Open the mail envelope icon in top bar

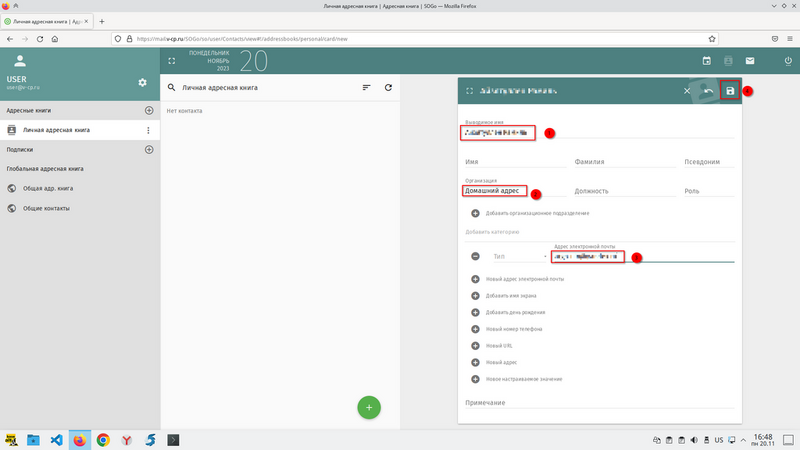[749, 61]
